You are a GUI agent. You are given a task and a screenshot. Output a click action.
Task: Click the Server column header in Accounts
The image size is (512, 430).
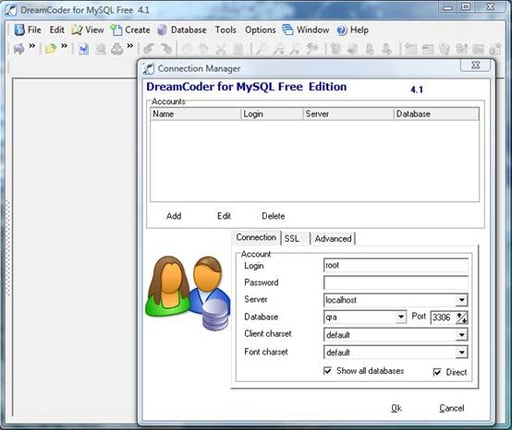pyautogui.click(x=348, y=114)
